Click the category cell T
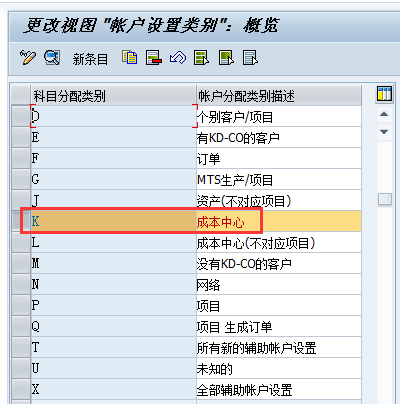Screen dimensions: 400x404 [x=113, y=347]
